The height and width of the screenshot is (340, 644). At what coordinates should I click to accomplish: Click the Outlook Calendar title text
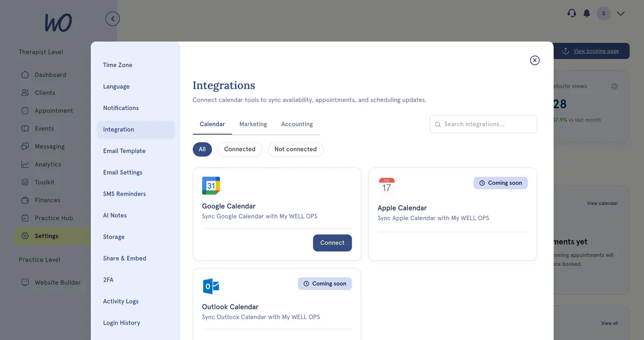coord(230,307)
